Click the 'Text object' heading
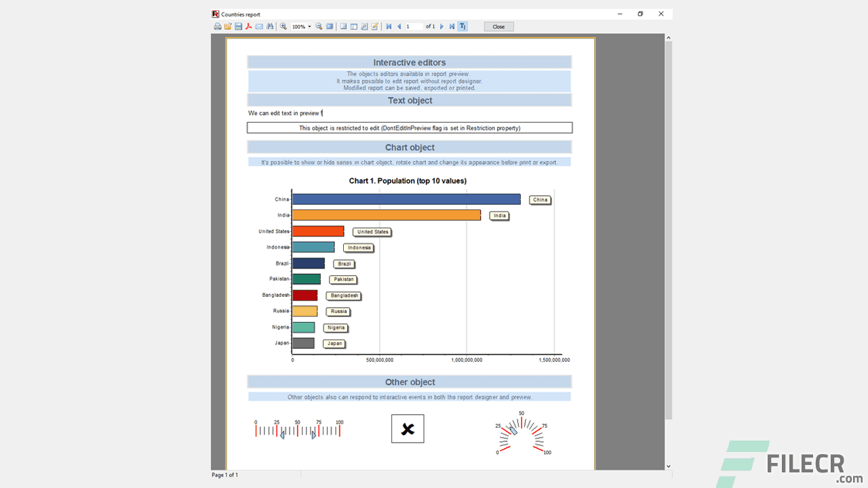Viewport: 868px width, 488px height. (410, 100)
